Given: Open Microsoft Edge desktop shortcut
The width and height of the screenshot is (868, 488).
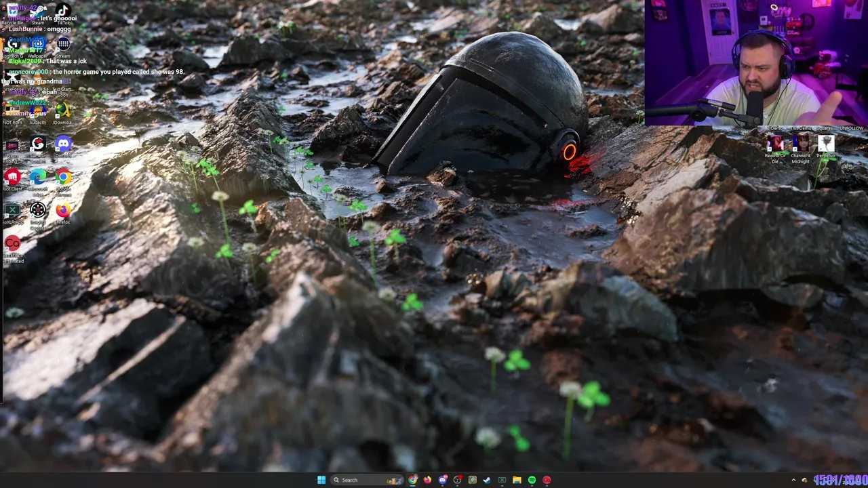Looking at the screenshot, I should click(38, 180).
